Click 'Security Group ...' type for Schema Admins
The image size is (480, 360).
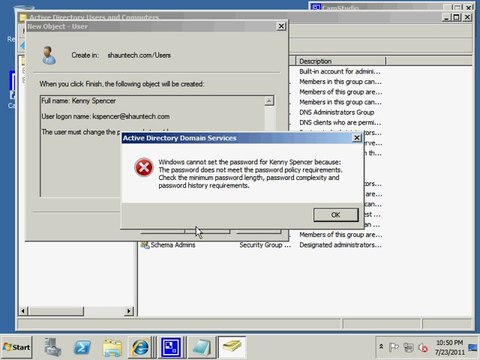click(265, 245)
